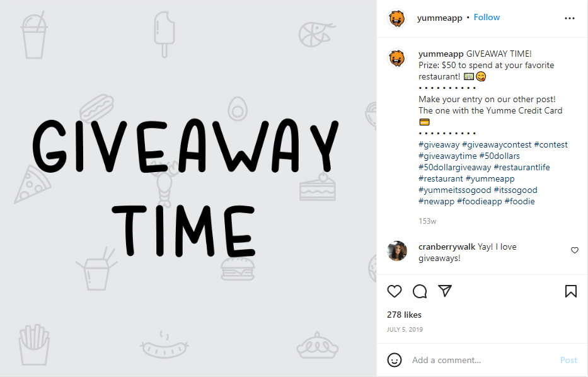Open emoji picker smiley icon

(394, 360)
